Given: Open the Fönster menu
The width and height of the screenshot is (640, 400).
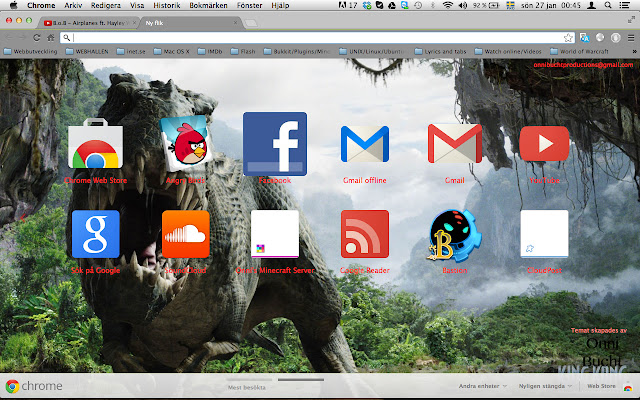Looking at the screenshot, I should pos(249,5).
